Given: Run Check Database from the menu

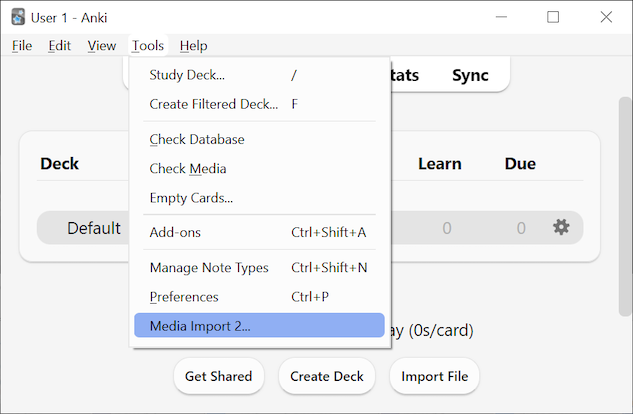Looking at the screenshot, I should click(x=259, y=139).
